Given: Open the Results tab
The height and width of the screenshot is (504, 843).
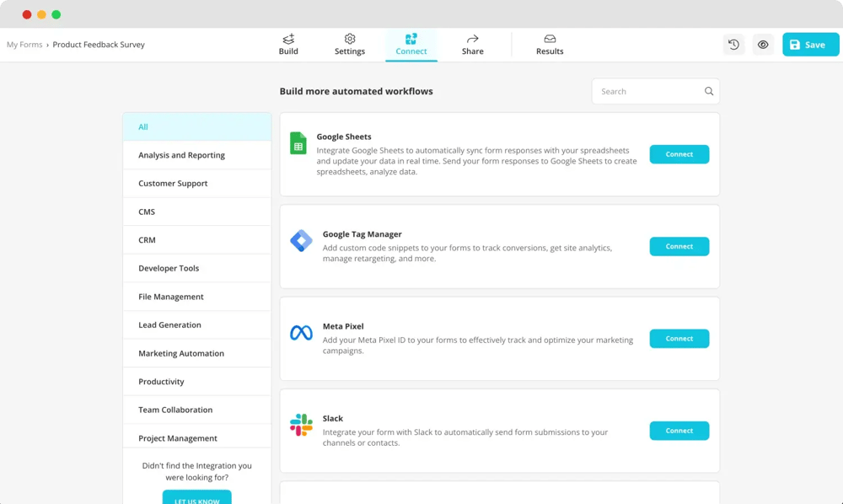Looking at the screenshot, I should coord(549,44).
